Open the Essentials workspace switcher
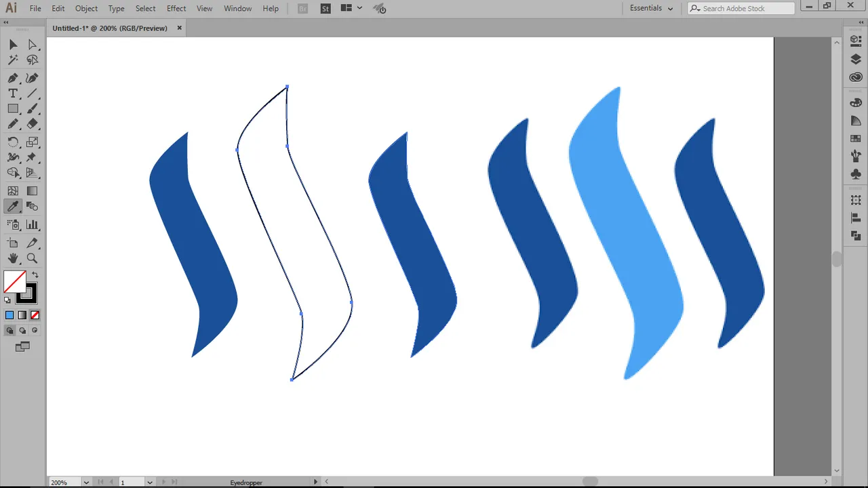This screenshot has height=488, width=868. pyautogui.click(x=651, y=8)
